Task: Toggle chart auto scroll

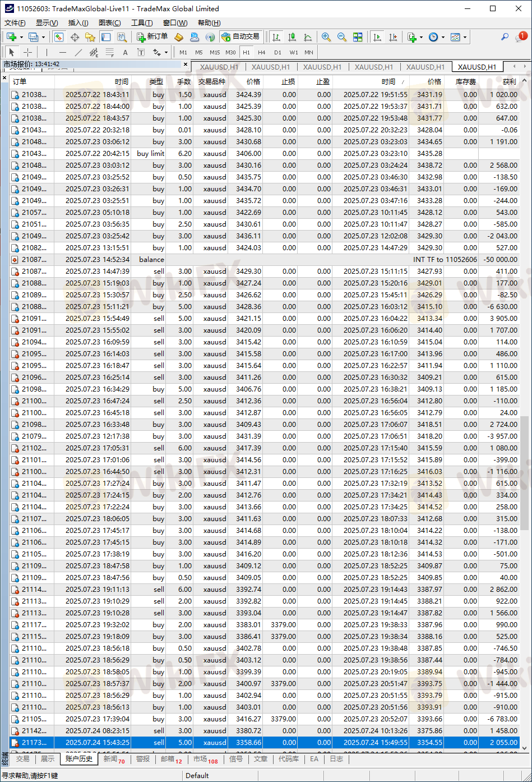Action: (377, 37)
